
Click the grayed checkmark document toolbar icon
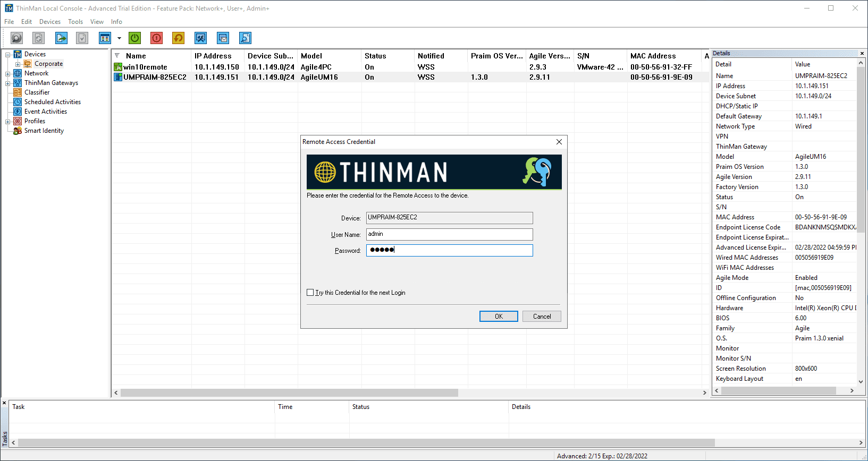82,38
